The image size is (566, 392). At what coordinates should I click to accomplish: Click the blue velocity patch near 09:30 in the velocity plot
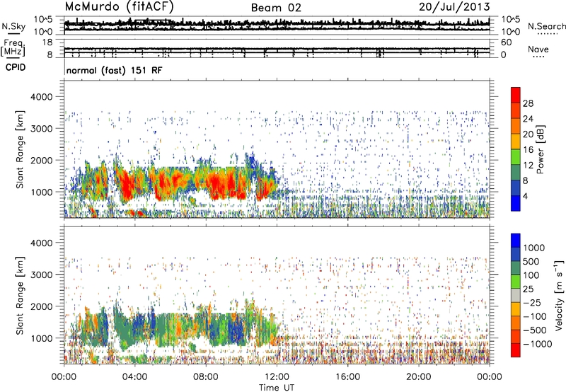coord(236,330)
